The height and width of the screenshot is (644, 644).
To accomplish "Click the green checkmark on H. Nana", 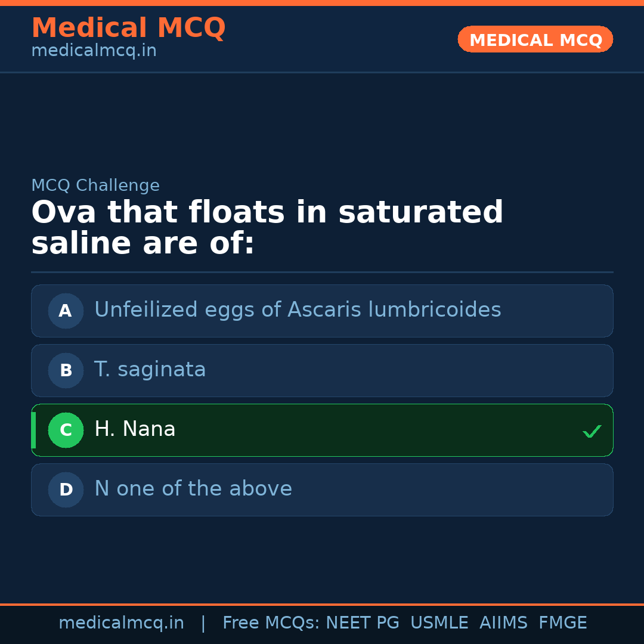I will point(592,431).
